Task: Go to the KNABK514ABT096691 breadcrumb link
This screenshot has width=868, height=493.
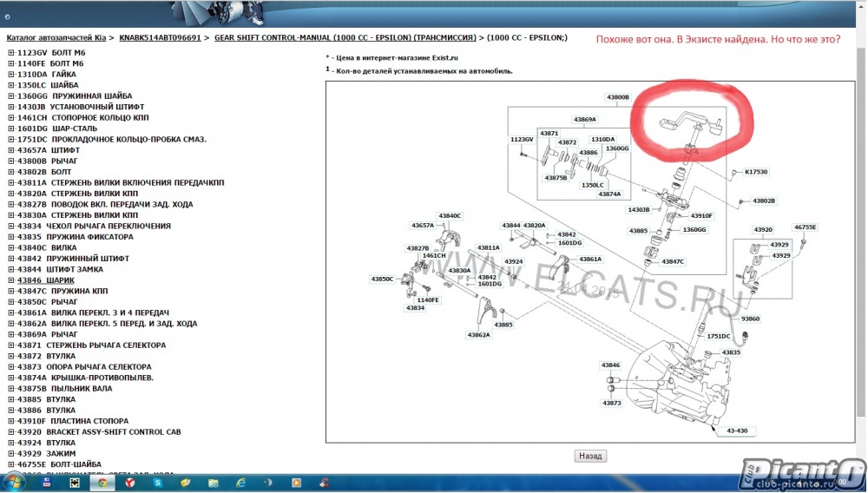Action: coord(160,38)
